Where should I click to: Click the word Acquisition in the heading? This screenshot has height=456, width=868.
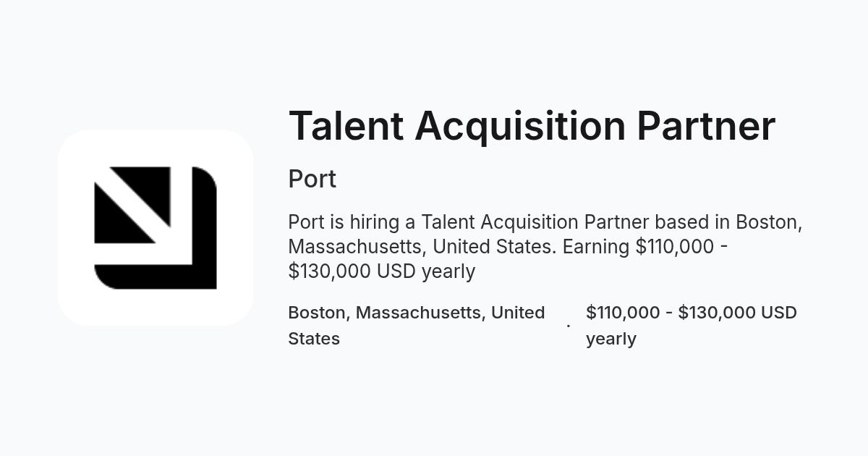point(520,125)
